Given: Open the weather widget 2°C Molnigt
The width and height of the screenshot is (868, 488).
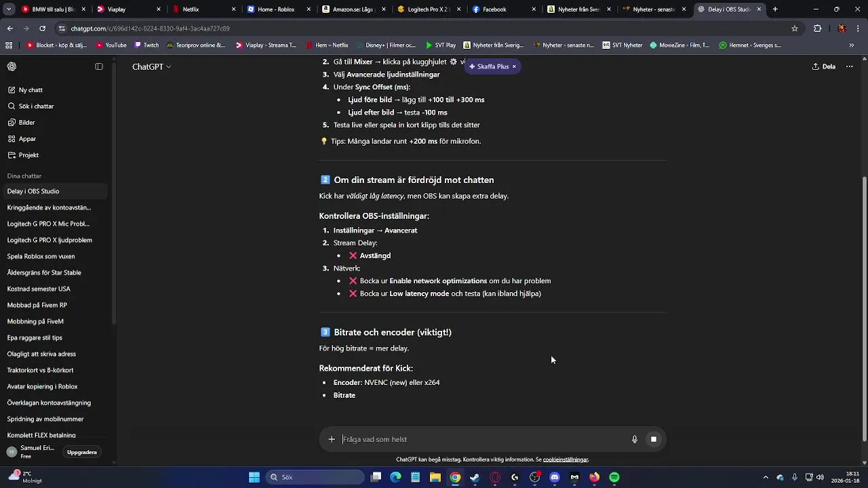Looking at the screenshot, I should pos(24,477).
